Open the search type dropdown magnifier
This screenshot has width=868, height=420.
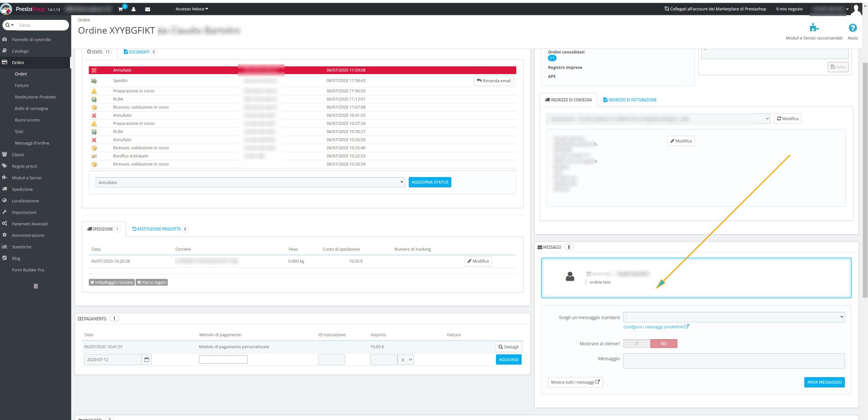(x=9, y=25)
